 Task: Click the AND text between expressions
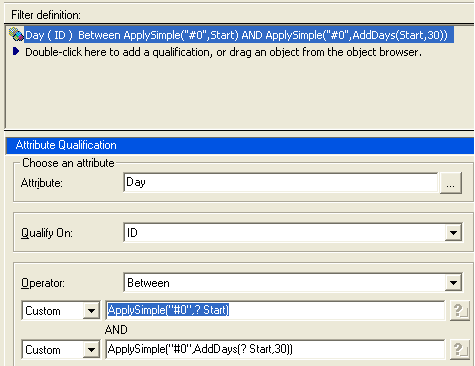tap(116, 330)
